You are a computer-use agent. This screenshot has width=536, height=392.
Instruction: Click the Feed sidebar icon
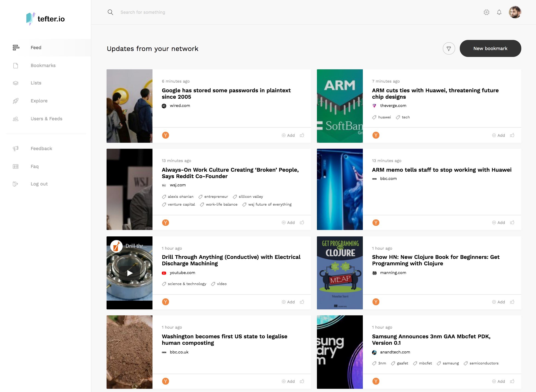[x=16, y=48]
